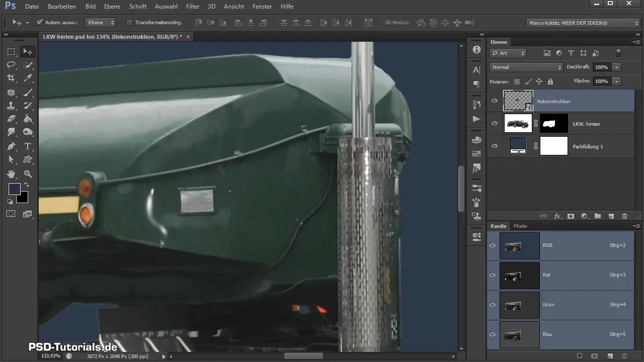The height and width of the screenshot is (362, 644).
Task: Open the Filter menu
Action: (193, 7)
